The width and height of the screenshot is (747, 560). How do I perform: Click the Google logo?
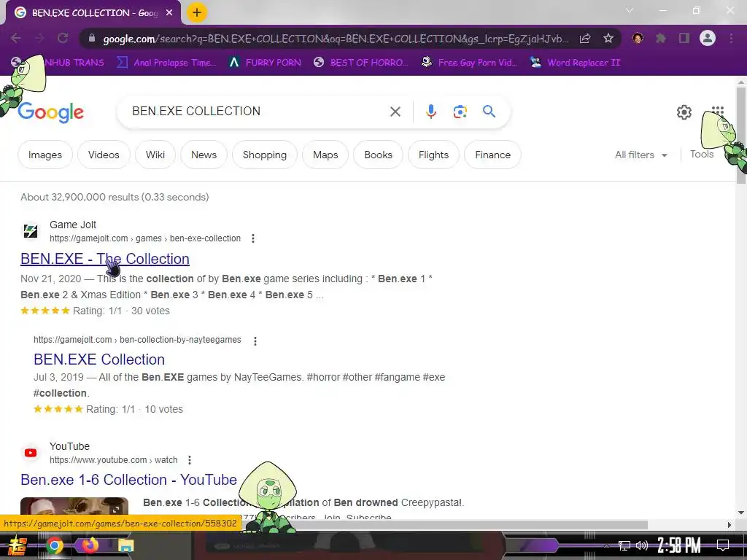coord(51,112)
